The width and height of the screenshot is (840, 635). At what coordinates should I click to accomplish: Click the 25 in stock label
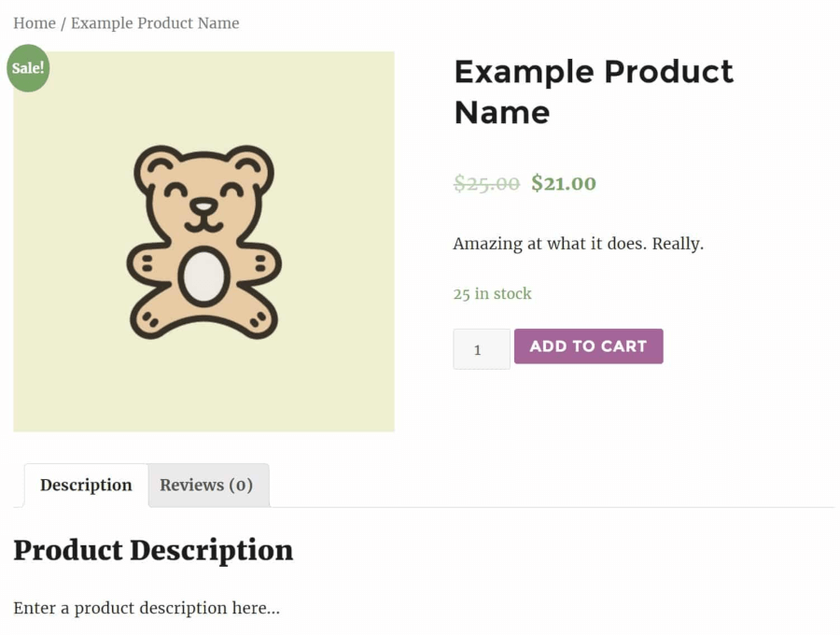(x=492, y=293)
